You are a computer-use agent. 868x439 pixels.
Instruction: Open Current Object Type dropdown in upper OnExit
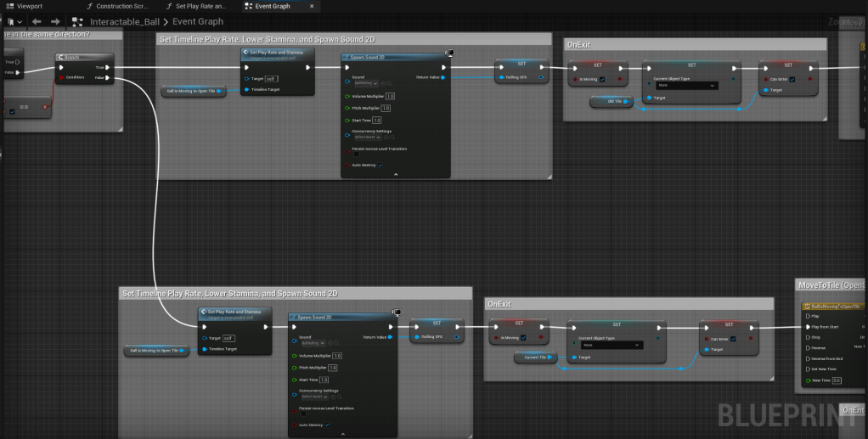point(686,86)
